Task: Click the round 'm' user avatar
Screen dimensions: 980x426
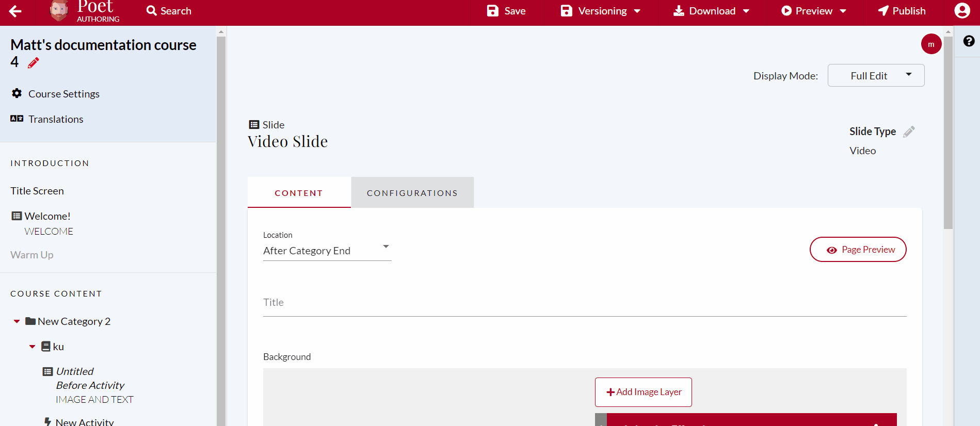Action: (x=931, y=44)
